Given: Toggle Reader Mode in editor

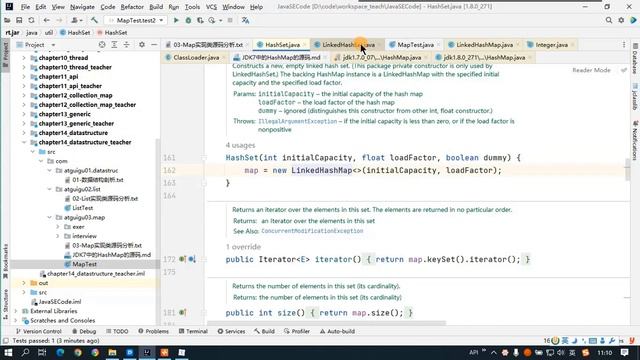Looking at the screenshot, I should 591,70.
